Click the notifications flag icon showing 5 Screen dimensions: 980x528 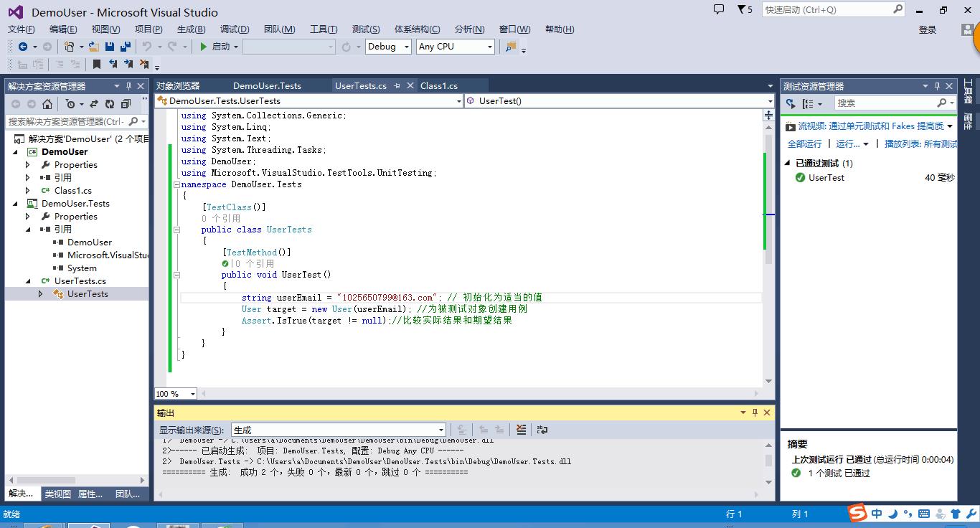pyautogui.click(x=745, y=9)
